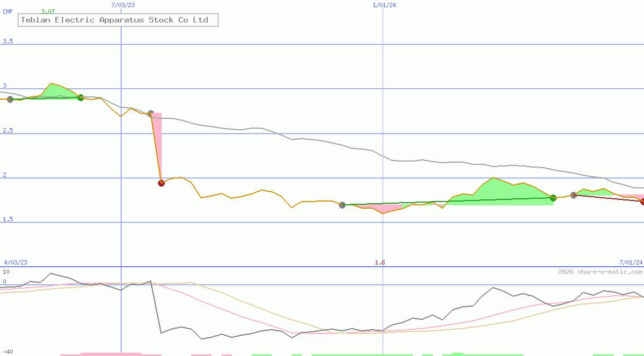
Task: Select the gray start marker at chart's far left
Action: [x=10, y=99]
